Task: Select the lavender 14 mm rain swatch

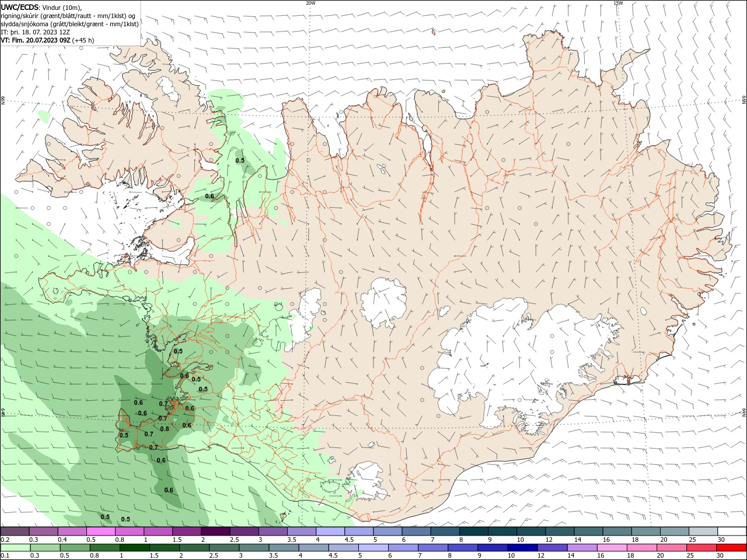Action: [582, 548]
